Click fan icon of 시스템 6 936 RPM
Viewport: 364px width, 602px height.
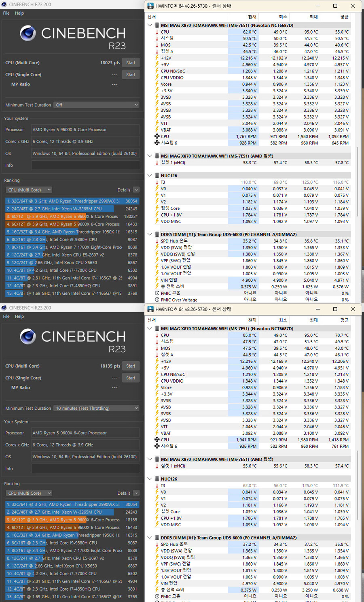tap(157, 446)
